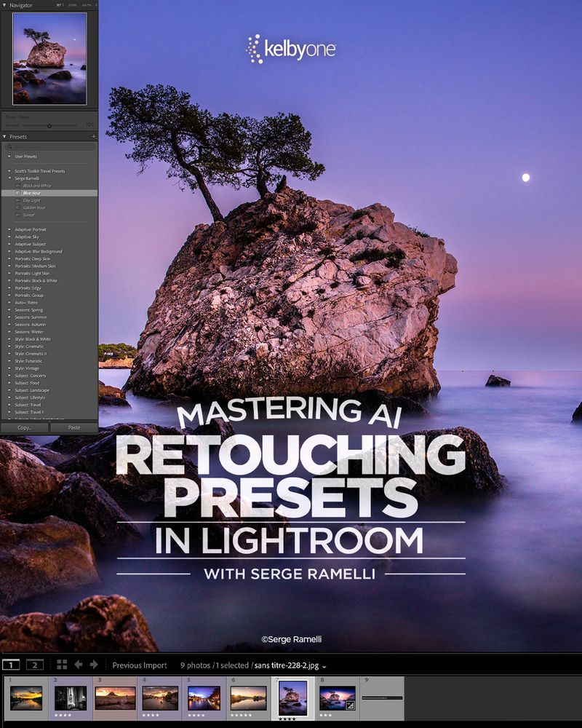The height and width of the screenshot is (728, 582).
Task: Go back with left arrow icon
Action: 79,665
